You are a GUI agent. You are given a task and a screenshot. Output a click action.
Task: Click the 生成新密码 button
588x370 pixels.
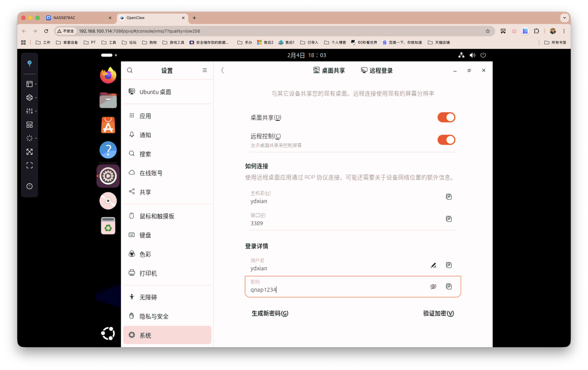tap(270, 313)
